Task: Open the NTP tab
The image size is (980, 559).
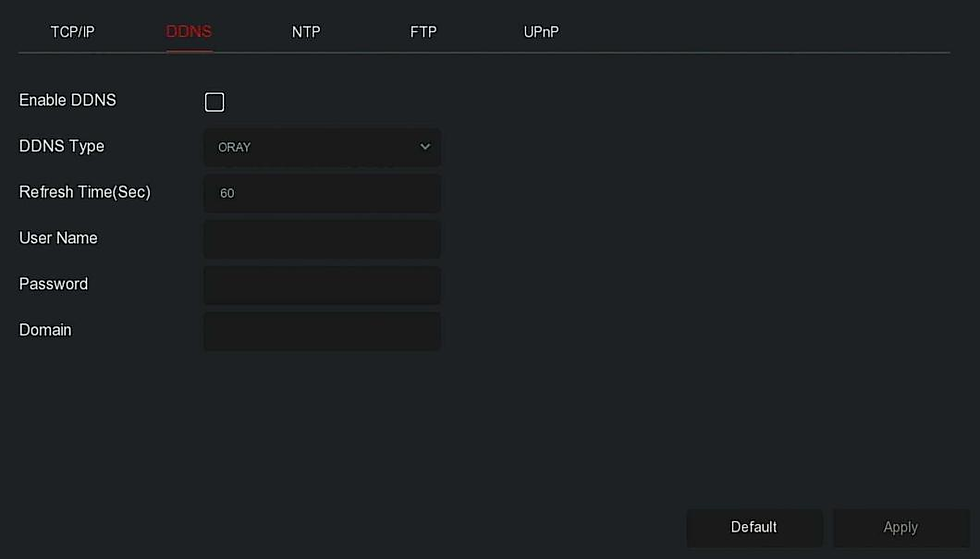Action: 306,32
